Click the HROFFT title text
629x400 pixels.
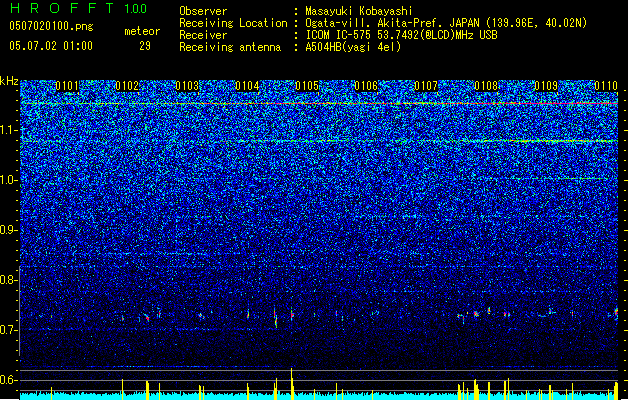pos(62,8)
